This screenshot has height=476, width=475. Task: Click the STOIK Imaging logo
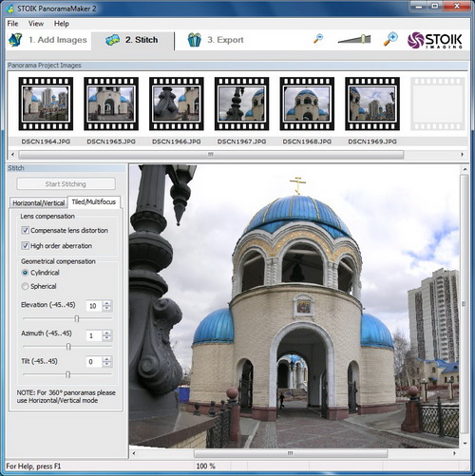(435, 40)
